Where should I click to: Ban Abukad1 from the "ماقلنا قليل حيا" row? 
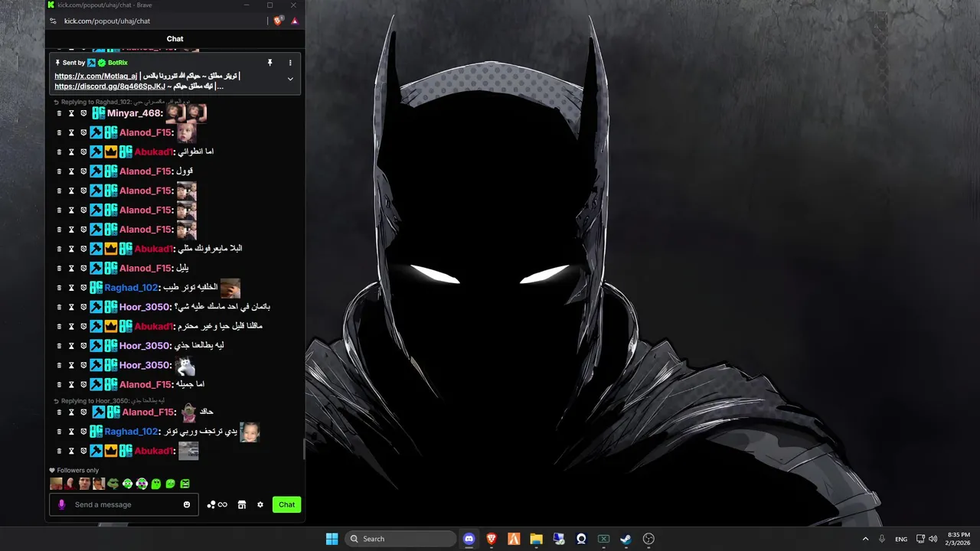tap(83, 327)
